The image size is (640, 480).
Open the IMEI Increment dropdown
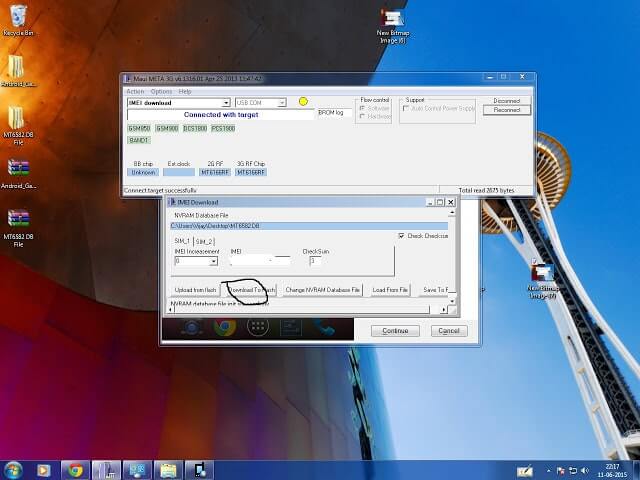pos(213,261)
